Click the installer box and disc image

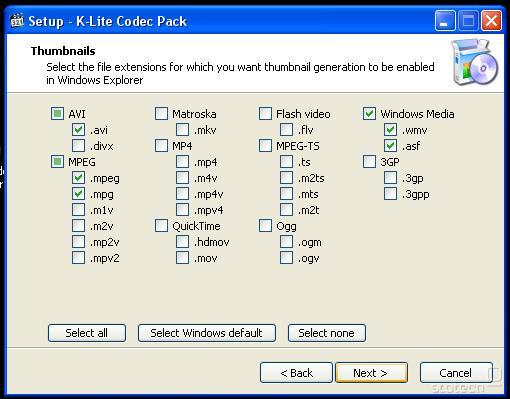pos(475,62)
